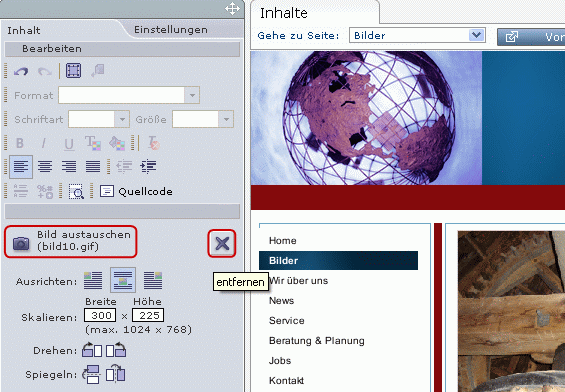Rotate image right with Drehen icon
Viewport: 565px width, 392px height.
pyautogui.click(x=116, y=350)
